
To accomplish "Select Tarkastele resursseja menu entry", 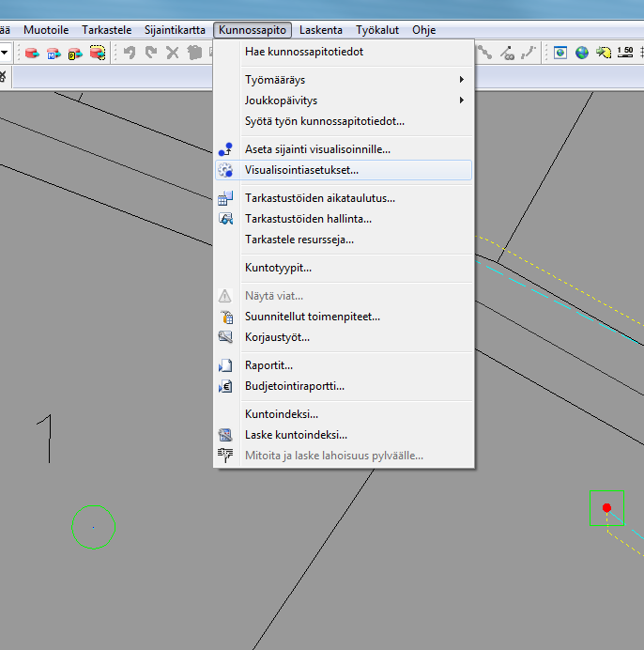I will click(344, 240).
